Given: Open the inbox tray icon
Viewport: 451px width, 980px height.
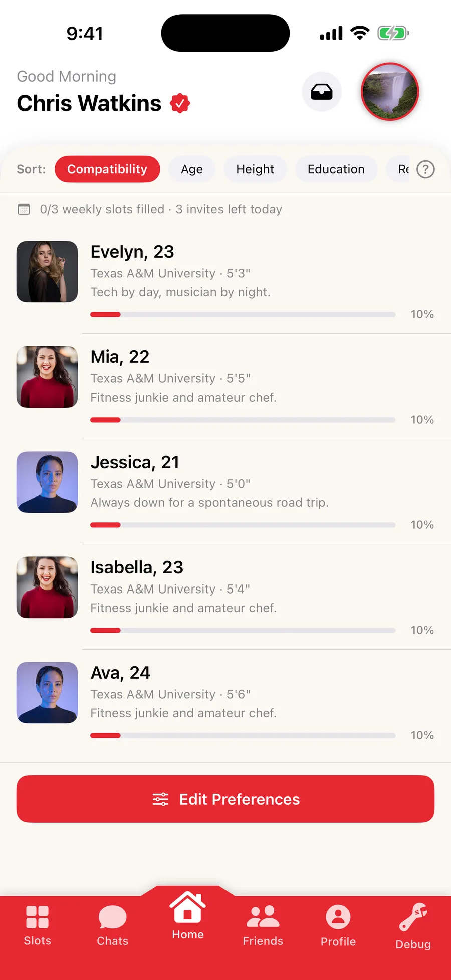Looking at the screenshot, I should (x=322, y=92).
